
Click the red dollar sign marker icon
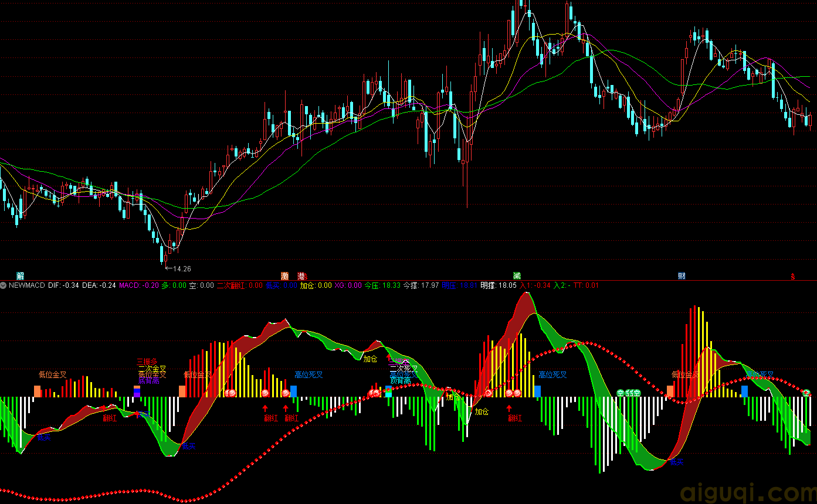click(x=792, y=276)
